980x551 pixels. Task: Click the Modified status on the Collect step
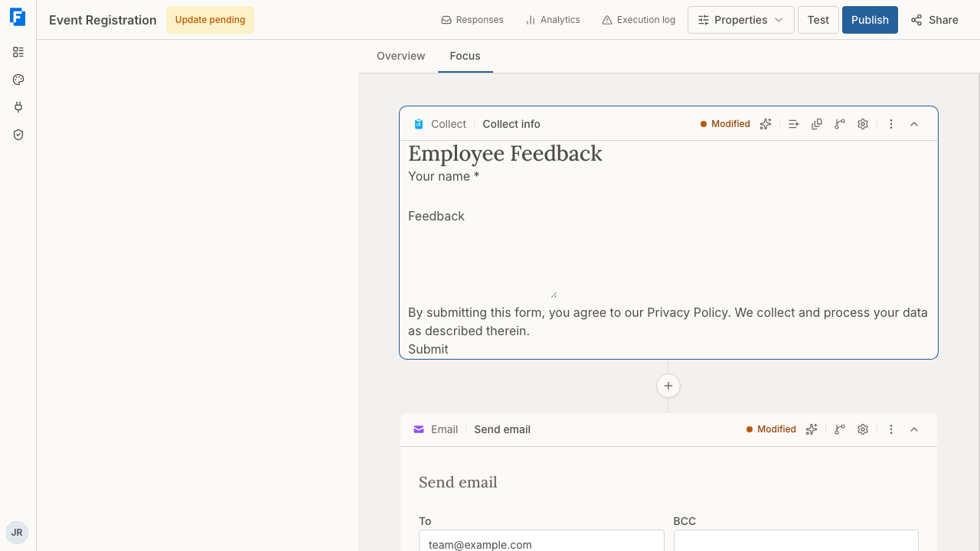(725, 124)
